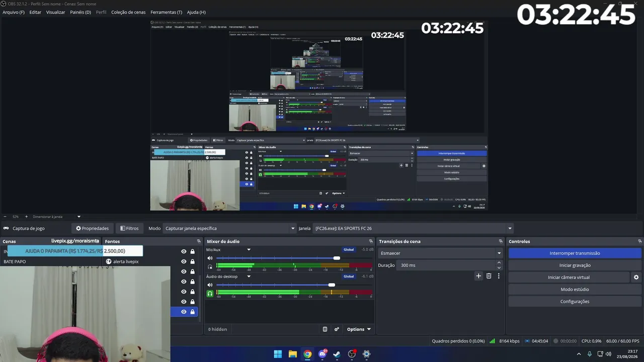Click the 0 hidden mixer label

[218, 329]
